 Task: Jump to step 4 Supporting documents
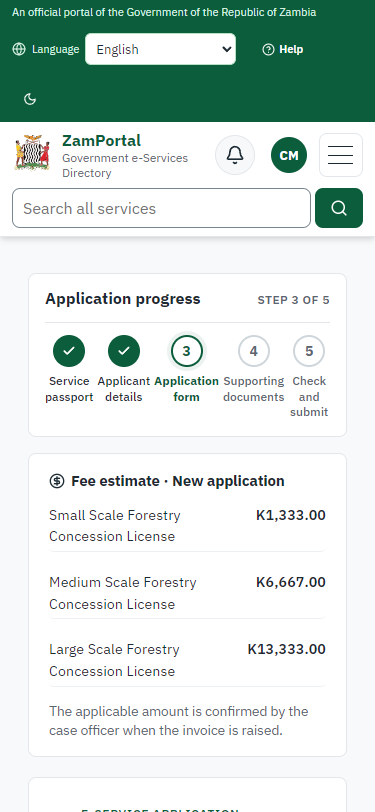pyautogui.click(x=254, y=351)
